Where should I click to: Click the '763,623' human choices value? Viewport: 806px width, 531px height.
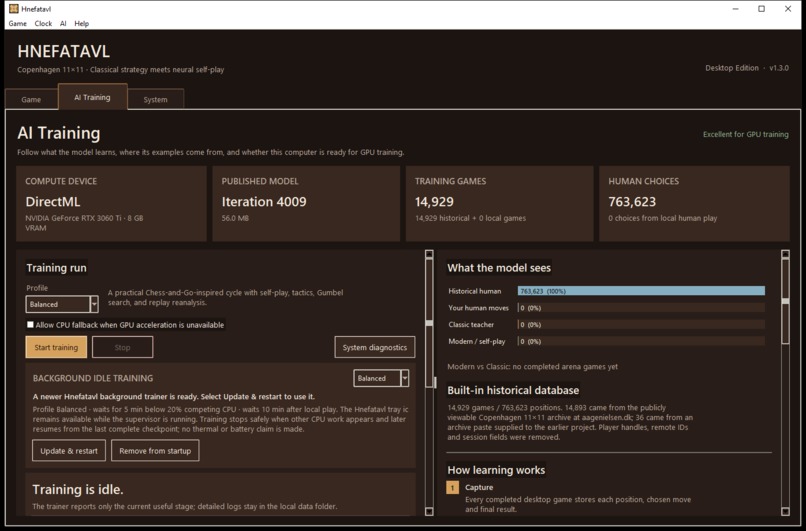632,202
